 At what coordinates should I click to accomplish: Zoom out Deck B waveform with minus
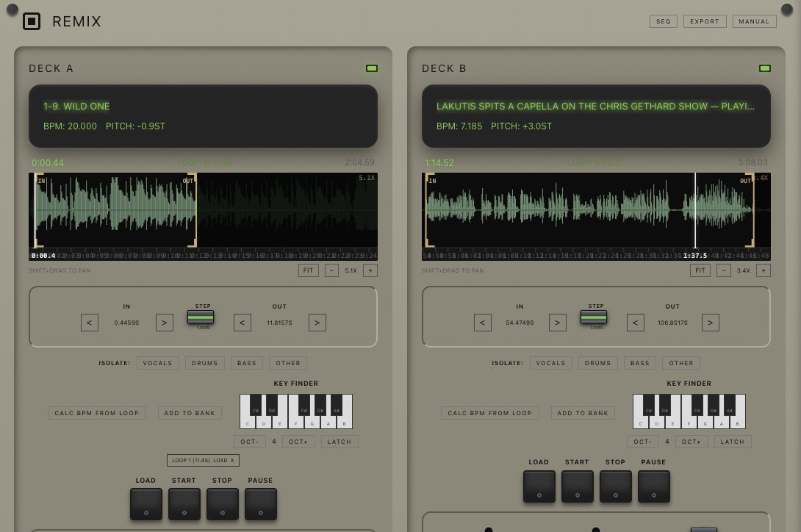(x=723, y=270)
